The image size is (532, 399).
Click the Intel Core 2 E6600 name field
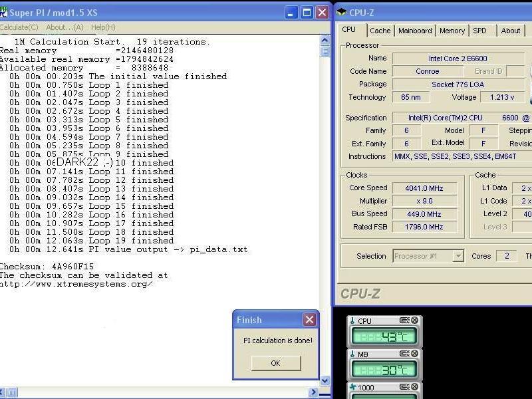(459, 59)
